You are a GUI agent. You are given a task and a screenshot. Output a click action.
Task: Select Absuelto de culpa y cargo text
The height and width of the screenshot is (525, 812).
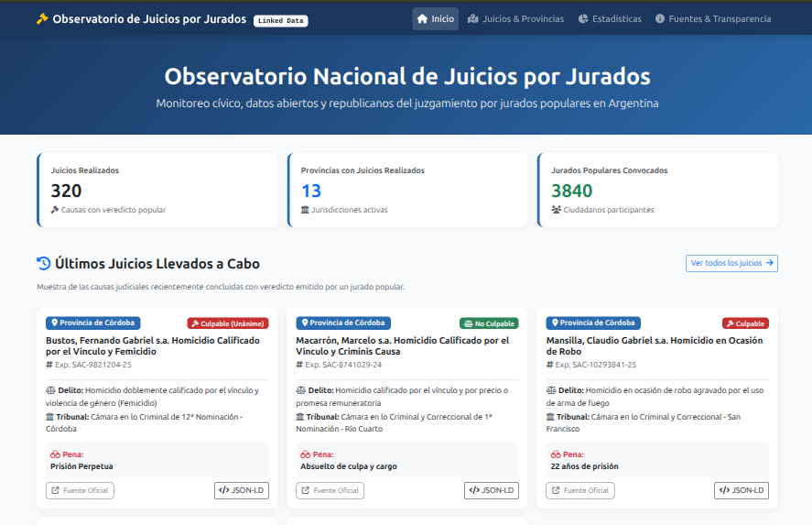pyautogui.click(x=349, y=466)
